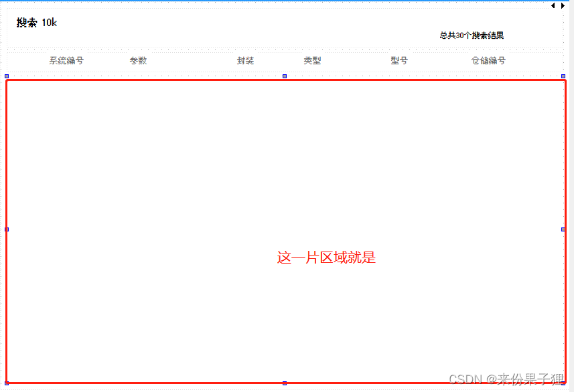The image size is (574, 392).
Task: Click the red text 这一片区域就是
Action: click(x=326, y=258)
